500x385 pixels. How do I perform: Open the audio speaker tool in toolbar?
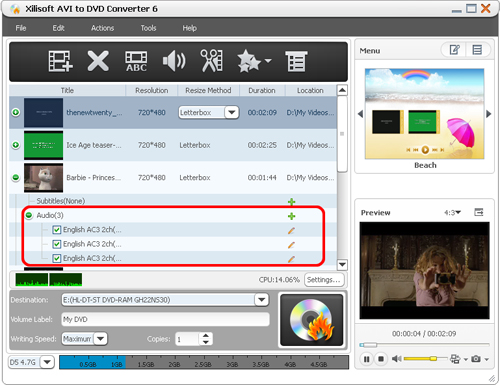(174, 61)
